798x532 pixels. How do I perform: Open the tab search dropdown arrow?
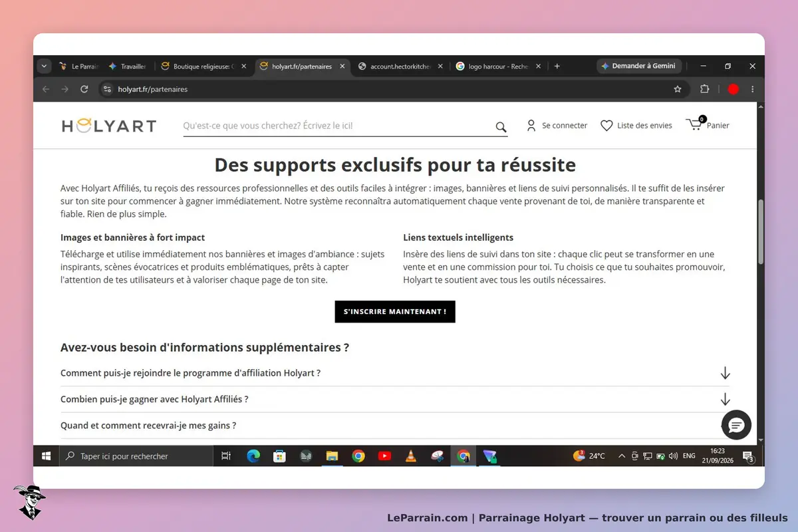pos(44,66)
